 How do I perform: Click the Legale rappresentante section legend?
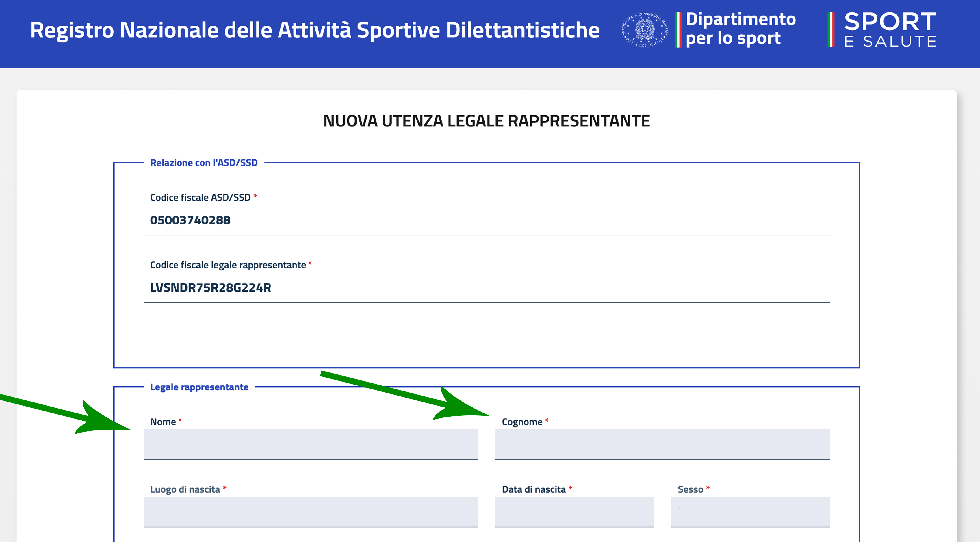pyautogui.click(x=199, y=387)
